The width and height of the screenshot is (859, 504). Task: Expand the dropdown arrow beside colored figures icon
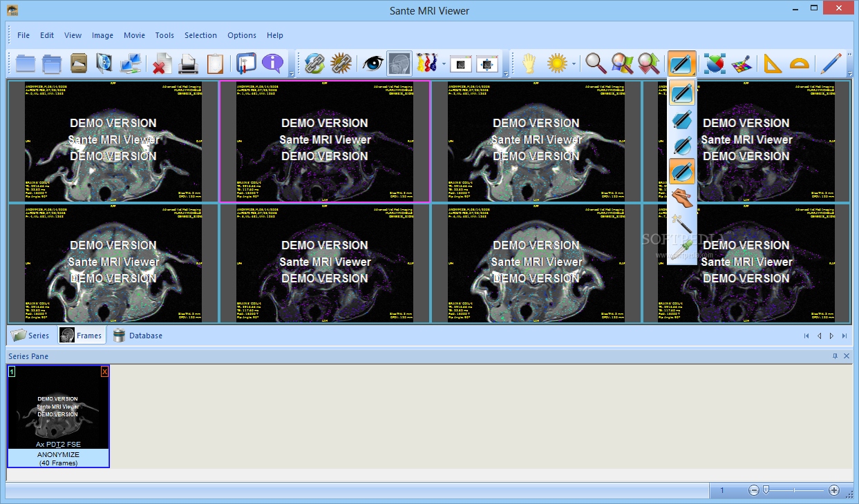pos(443,64)
